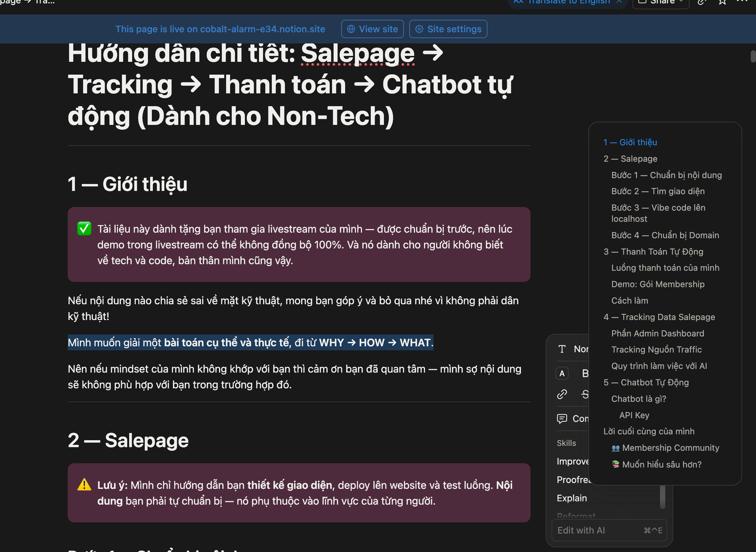Choose the Explain skill
This screenshot has width=756, height=552.
(x=572, y=498)
